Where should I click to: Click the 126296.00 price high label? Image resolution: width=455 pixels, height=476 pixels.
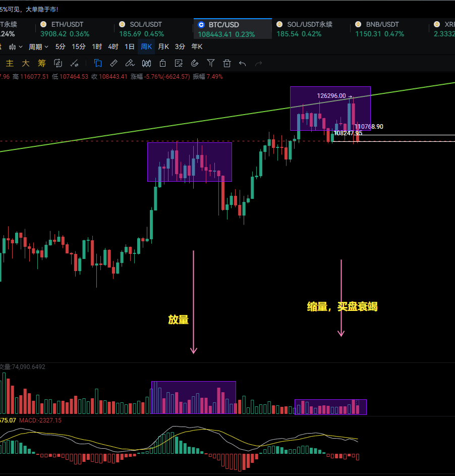pos(331,95)
